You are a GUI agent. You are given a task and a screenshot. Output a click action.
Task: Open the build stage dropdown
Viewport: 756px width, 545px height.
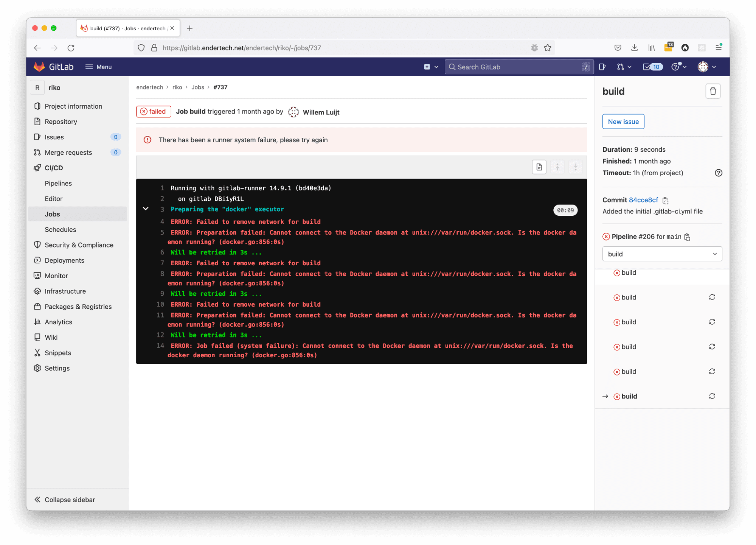click(x=662, y=254)
